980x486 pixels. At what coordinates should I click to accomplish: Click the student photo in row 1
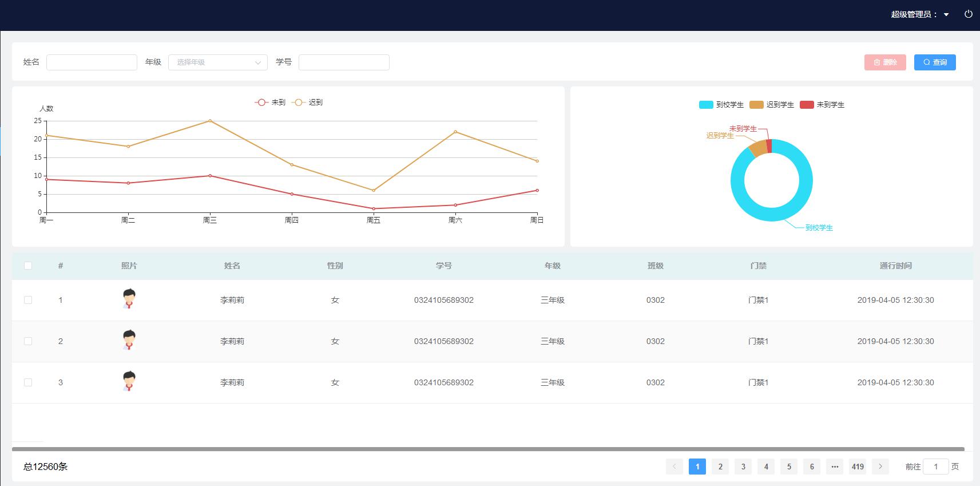(x=129, y=299)
